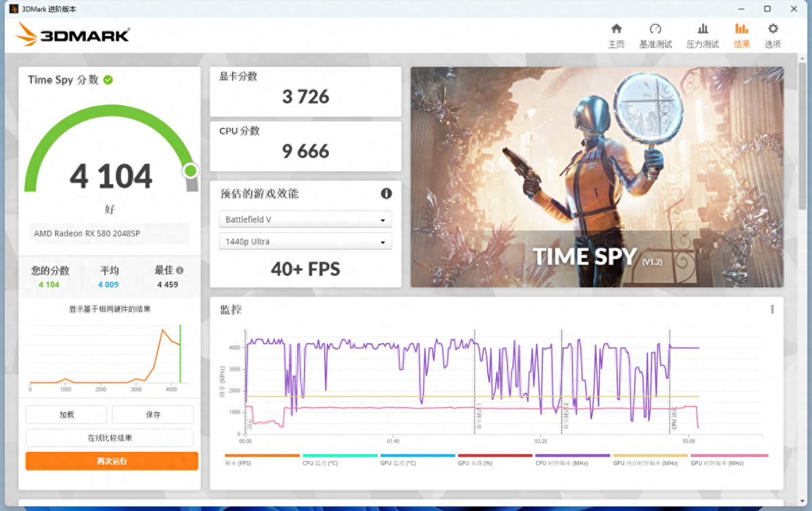Click the 选项 options gear icon
This screenshot has height=511, width=812.
pos(773,29)
